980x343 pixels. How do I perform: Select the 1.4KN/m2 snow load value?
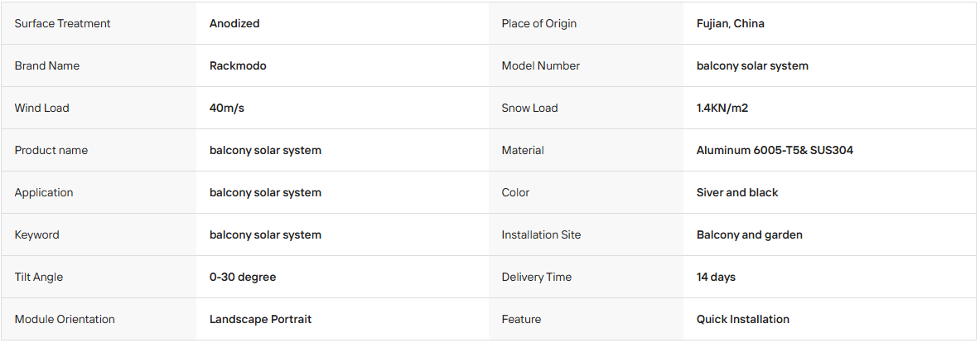tap(722, 108)
